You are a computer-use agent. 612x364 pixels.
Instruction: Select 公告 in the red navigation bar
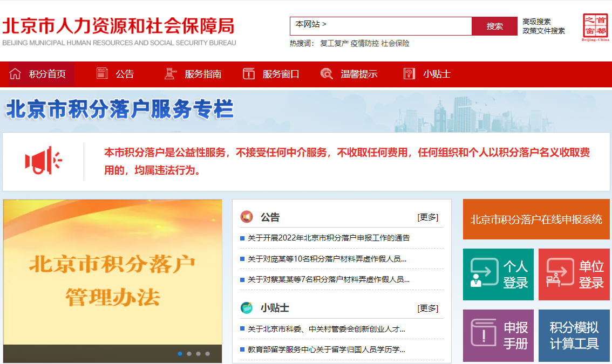click(125, 74)
